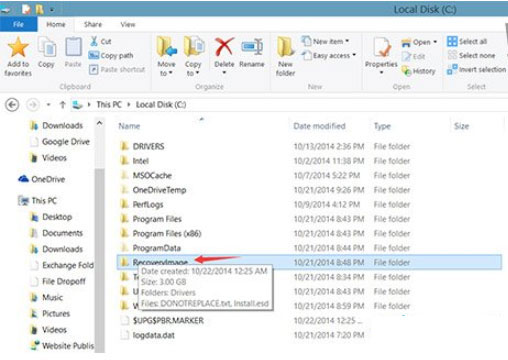
Task: Click Select all in ribbon
Action: (467, 41)
